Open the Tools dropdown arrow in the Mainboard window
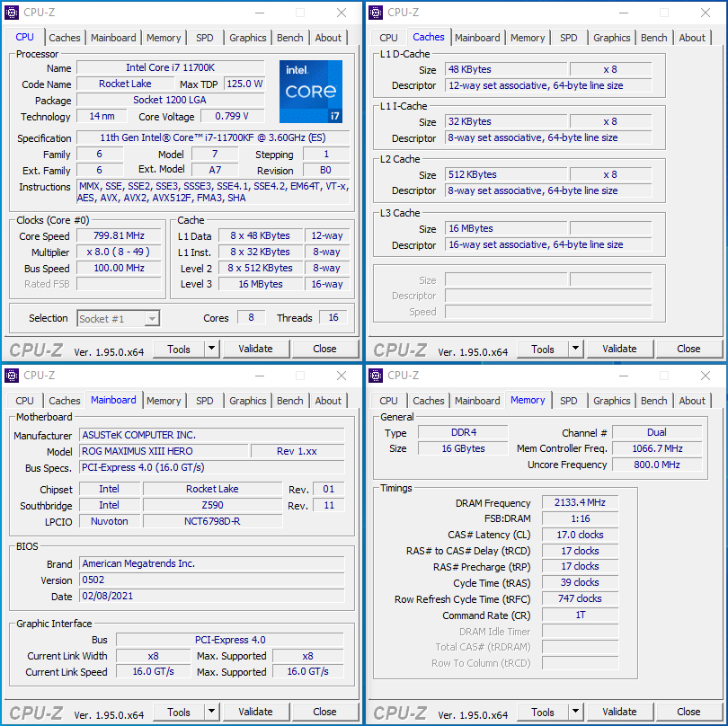This screenshot has height=726, width=728. [212, 712]
